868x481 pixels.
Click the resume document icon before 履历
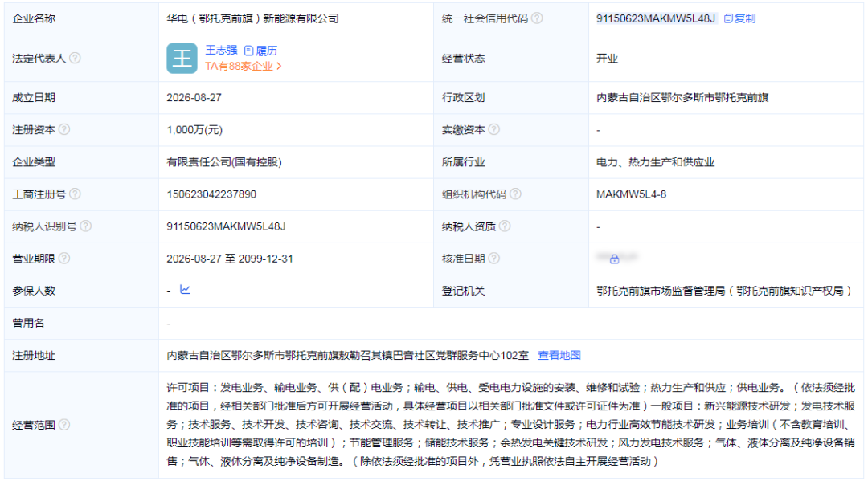(x=249, y=51)
